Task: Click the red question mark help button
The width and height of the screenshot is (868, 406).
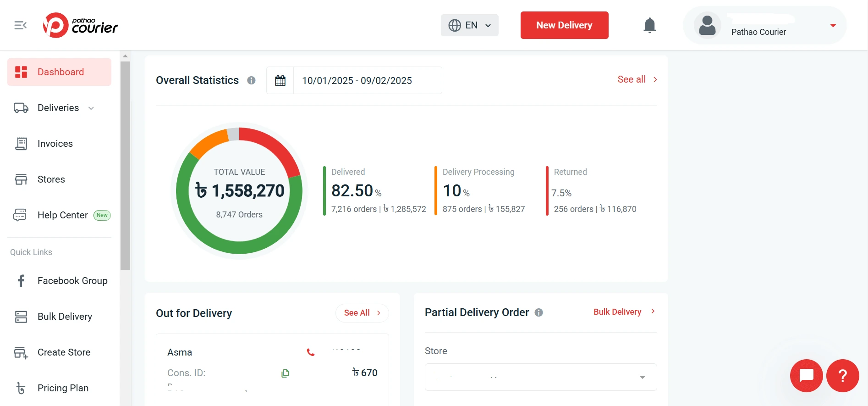Action: click(x=842, y=375)
